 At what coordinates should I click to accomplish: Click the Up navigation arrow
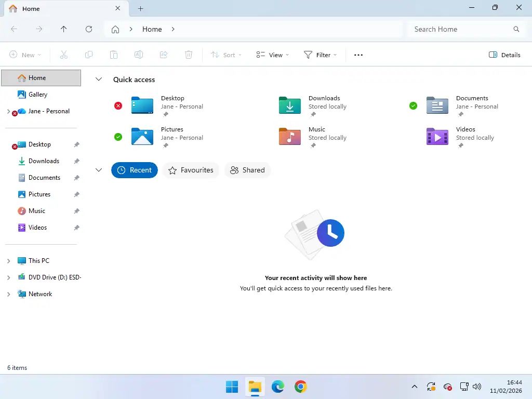(x=64, y=29)
